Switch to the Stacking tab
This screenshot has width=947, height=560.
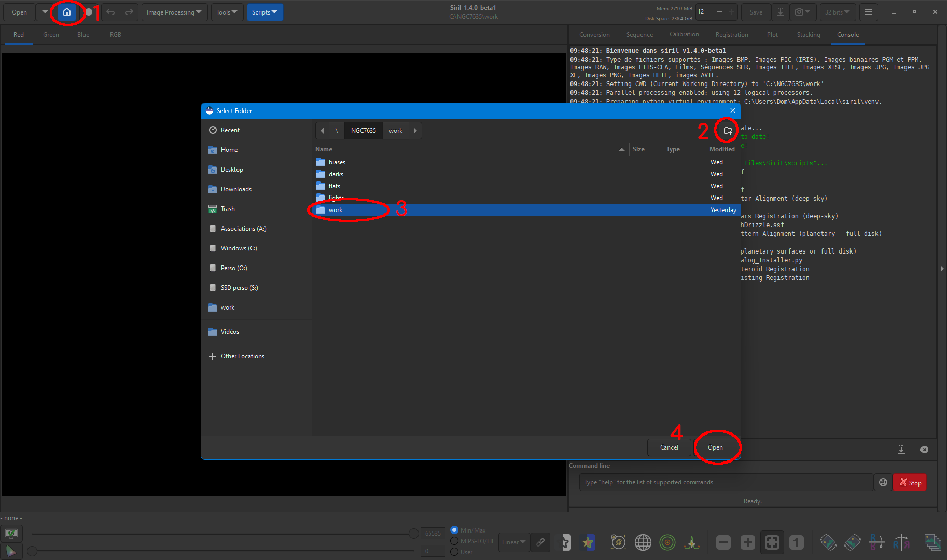[808, 35]
